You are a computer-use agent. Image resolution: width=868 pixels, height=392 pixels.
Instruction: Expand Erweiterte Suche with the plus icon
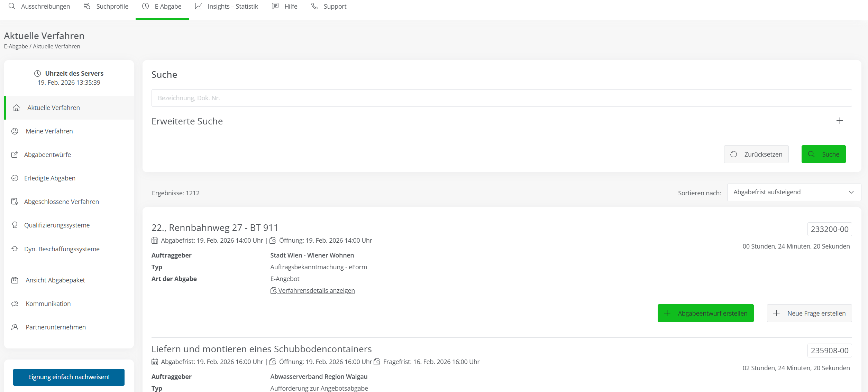(839, 121)
